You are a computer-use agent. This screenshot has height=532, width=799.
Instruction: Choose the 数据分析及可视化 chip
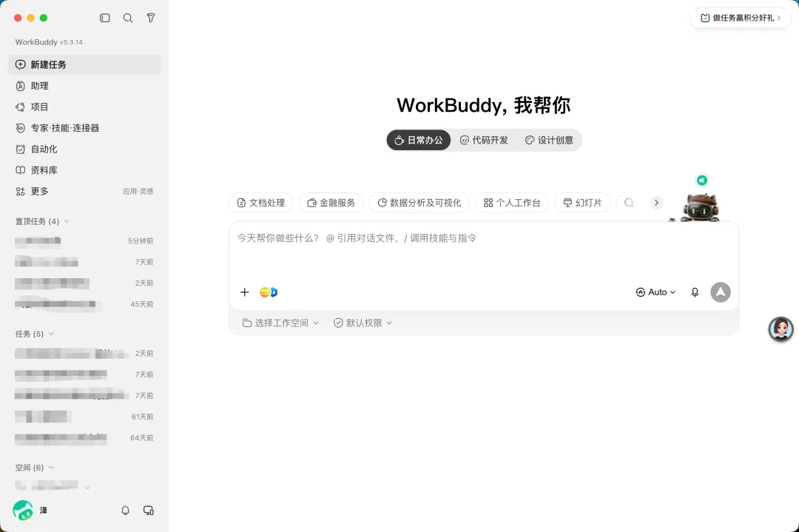pyautogui.click(x=419, y=203)
